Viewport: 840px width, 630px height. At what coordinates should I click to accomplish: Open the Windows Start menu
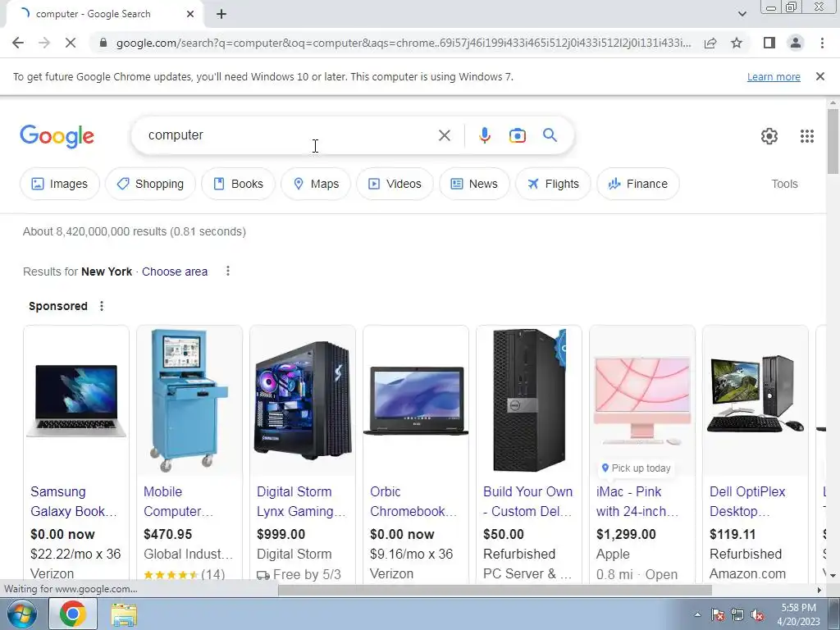[x=21, y=614]
